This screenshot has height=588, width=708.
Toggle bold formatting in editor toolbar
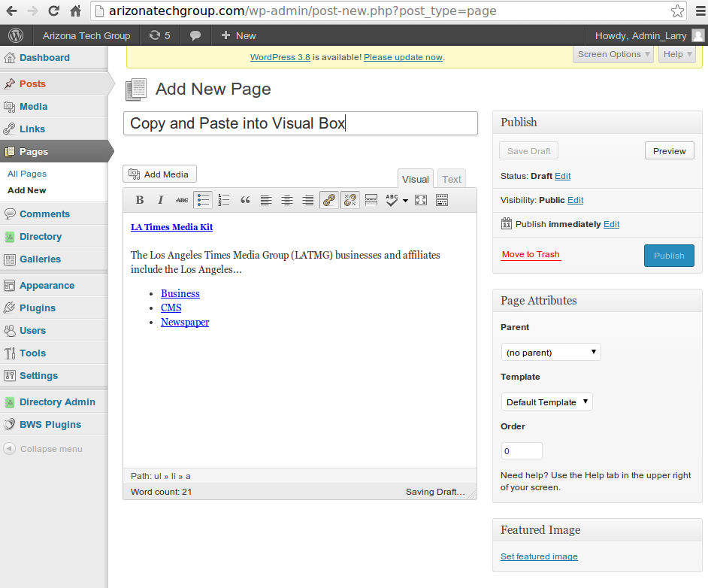(140, 200)
